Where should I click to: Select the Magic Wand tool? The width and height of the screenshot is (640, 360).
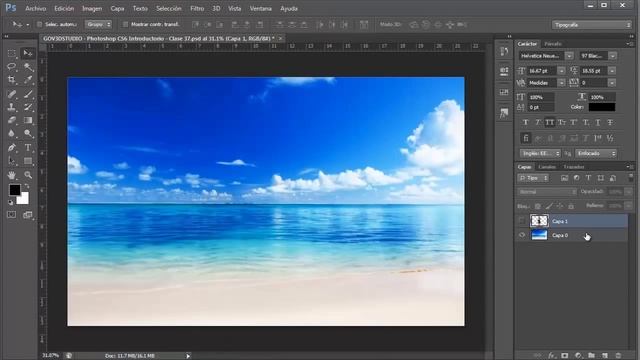(28, 67)
